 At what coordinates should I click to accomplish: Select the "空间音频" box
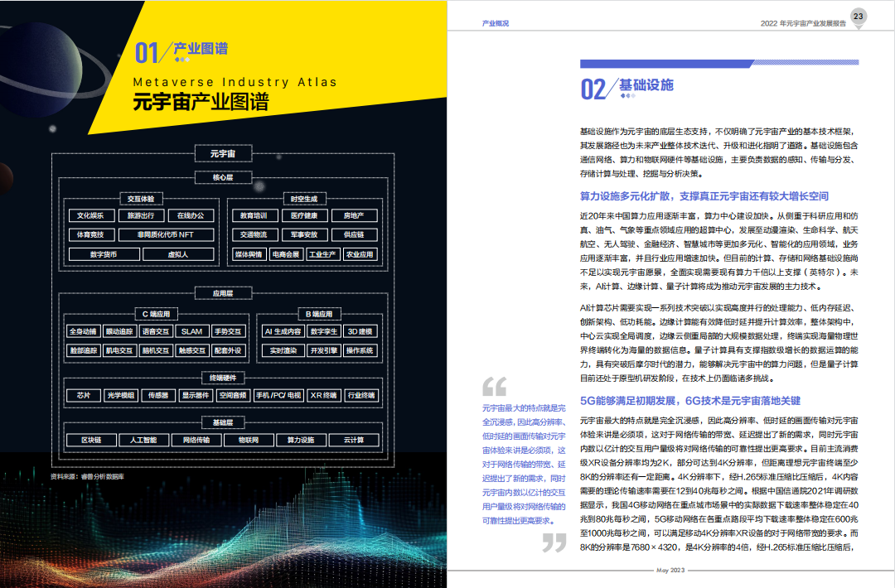click(x=233, y=395)
